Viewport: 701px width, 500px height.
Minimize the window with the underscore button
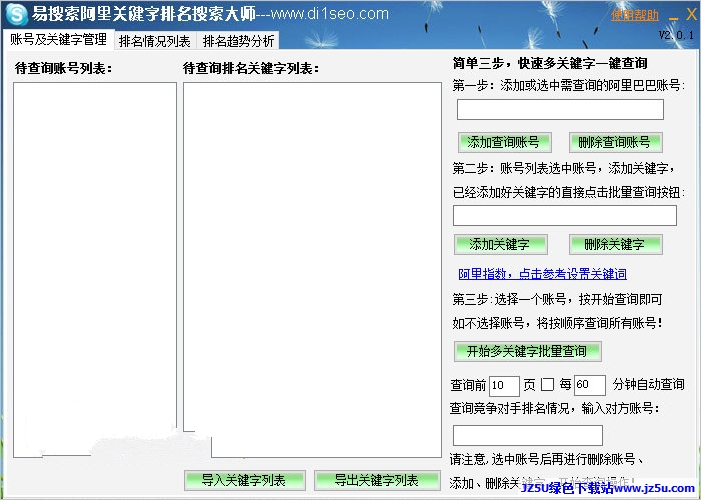[x=674, y=17]
